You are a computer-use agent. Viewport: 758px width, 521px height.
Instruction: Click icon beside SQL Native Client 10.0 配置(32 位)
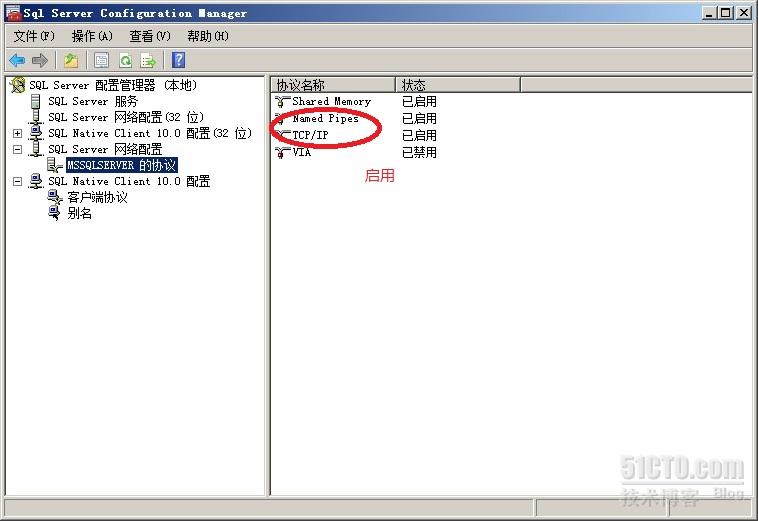click(36, 132)
